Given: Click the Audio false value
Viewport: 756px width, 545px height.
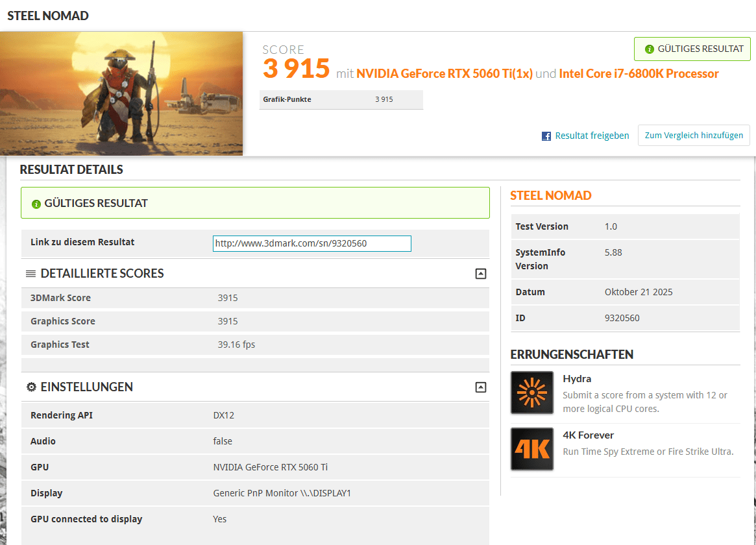Looking at the screenshot, I should tap(223, 441).
